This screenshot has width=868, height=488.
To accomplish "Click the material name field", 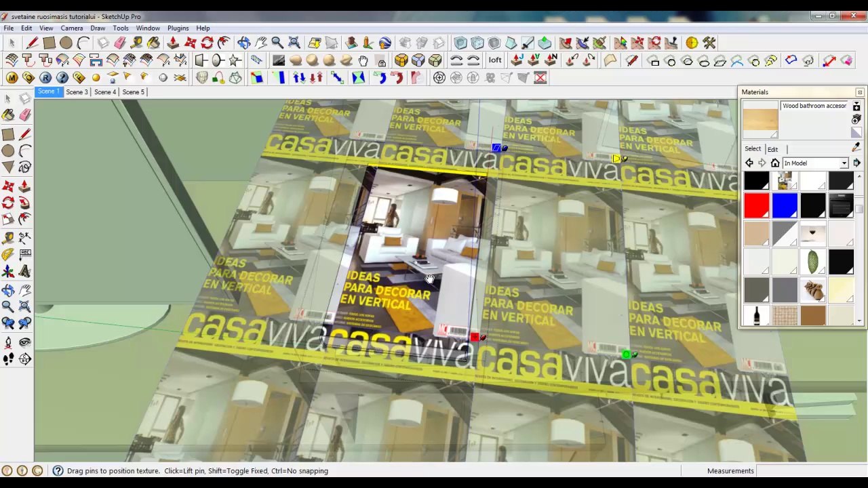I will [x=815, y=106].
